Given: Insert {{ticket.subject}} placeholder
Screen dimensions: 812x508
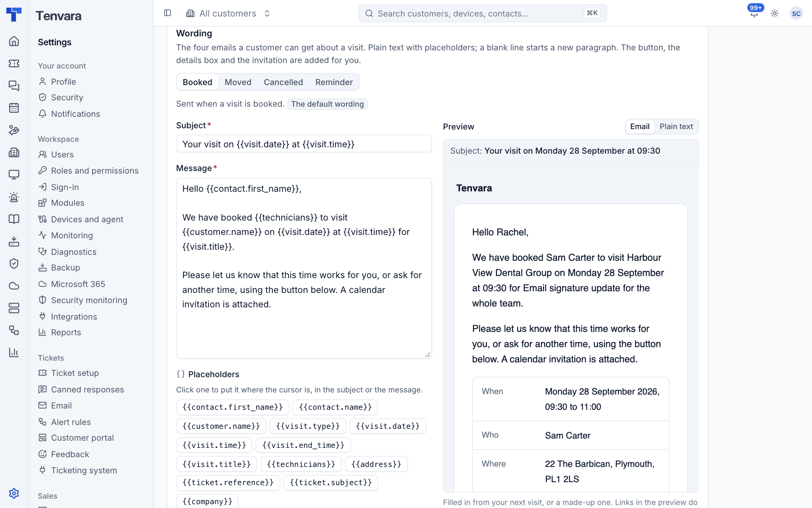Looking at the screenshot, I should 331,483.
